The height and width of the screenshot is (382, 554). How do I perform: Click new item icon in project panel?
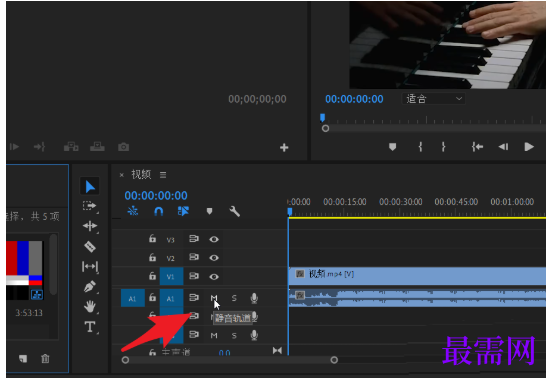tap(23, 359)
